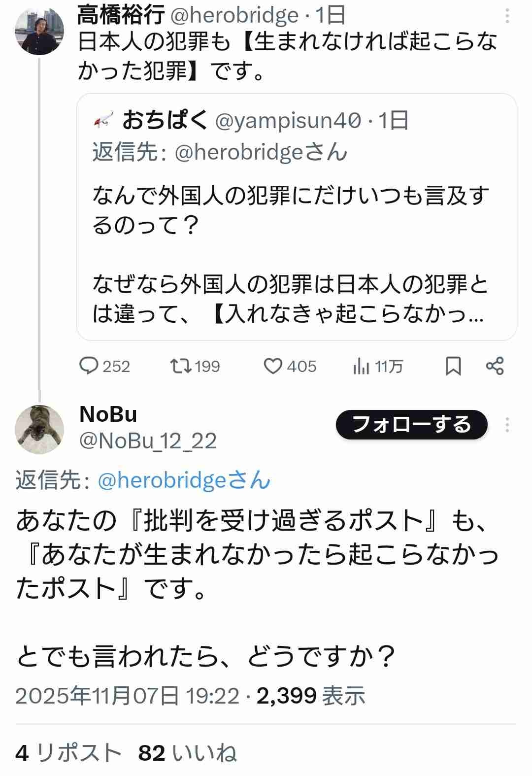The height and width of the screenshot is (776, 532).
Task: Bookmark the 高橋裕行 tweet
Action: [453, 367]
